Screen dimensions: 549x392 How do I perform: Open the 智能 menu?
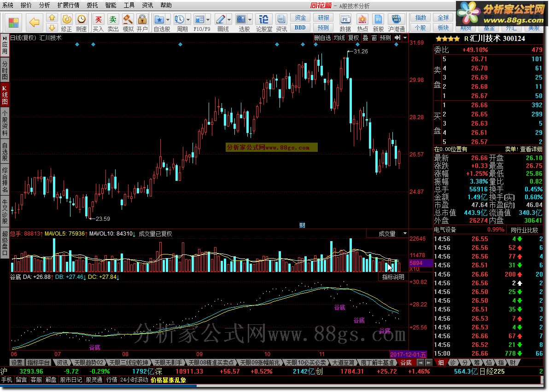click(111, 5)
